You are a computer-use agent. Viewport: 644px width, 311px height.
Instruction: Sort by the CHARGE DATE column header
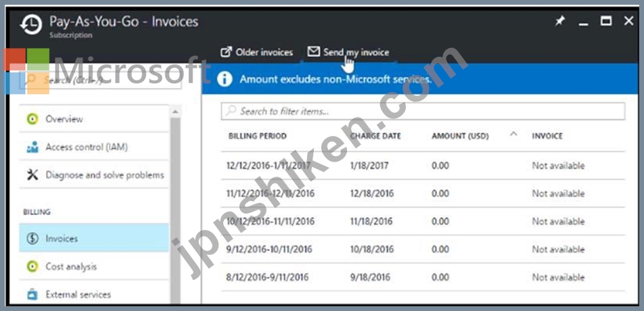375,136
